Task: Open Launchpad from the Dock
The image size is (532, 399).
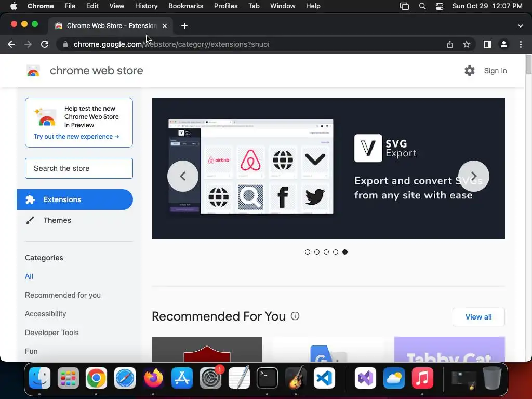Action: click(68, 378)
